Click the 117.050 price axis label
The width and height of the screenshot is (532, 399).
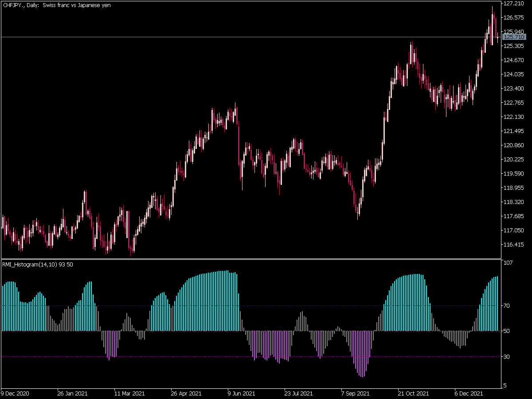pyautogui.click(x=514, y=231)
